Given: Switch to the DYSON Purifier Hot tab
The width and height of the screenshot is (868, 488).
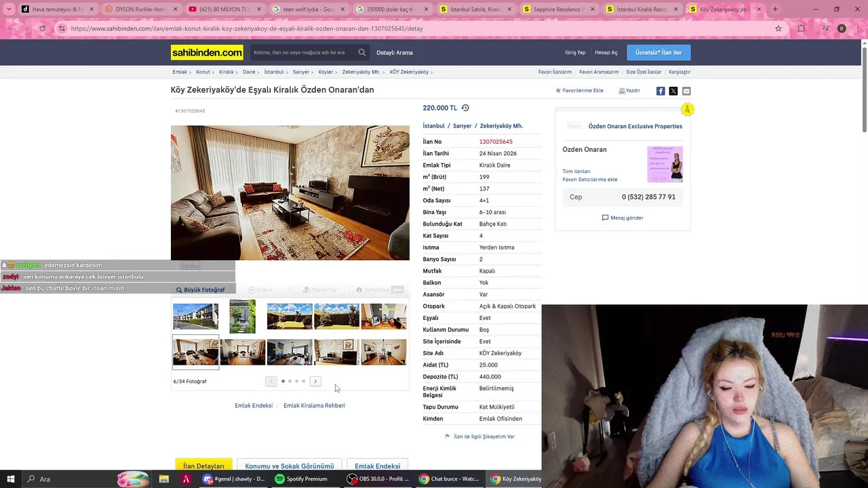Looking at the screenshot, I should point(141,9).
